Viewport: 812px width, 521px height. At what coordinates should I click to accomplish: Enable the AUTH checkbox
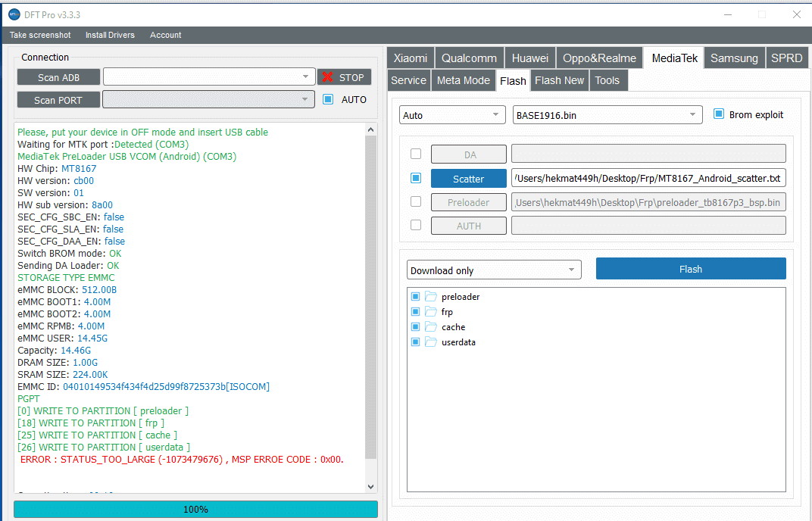tap(416, 225)
